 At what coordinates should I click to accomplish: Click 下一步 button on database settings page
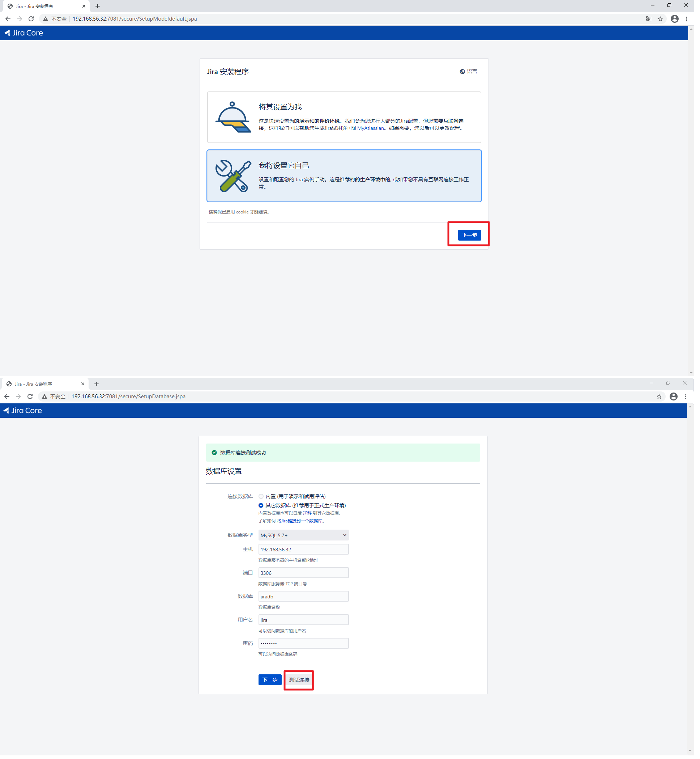[x=272, y=685]
